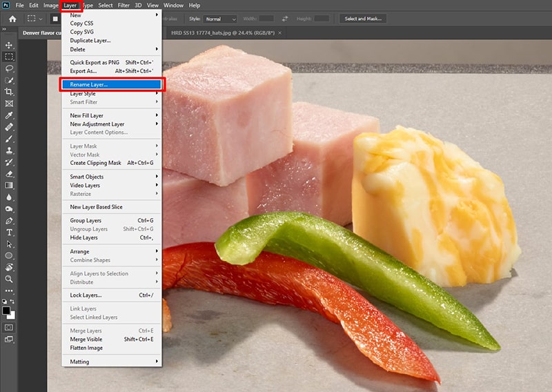Switch to the HRD SS13 17774_hats.jpg tab
Image resolution: width=552 pixels, height=392 pixels.
tap(223, 32)
